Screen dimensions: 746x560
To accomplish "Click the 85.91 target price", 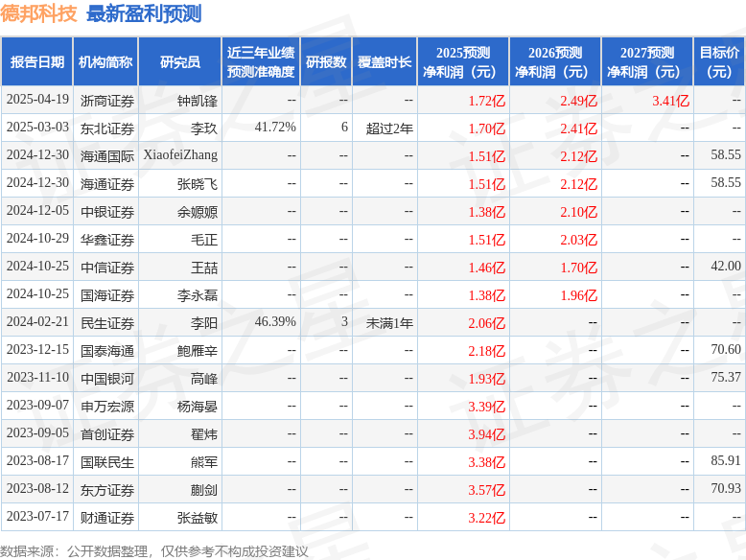I will click(x=726, y=461).
